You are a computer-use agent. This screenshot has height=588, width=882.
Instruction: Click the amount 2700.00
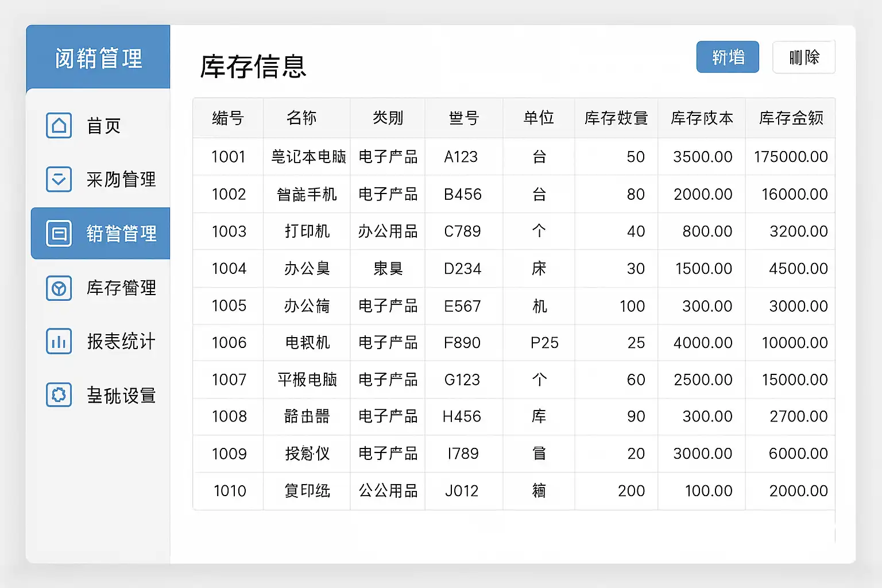coord(799,416)
